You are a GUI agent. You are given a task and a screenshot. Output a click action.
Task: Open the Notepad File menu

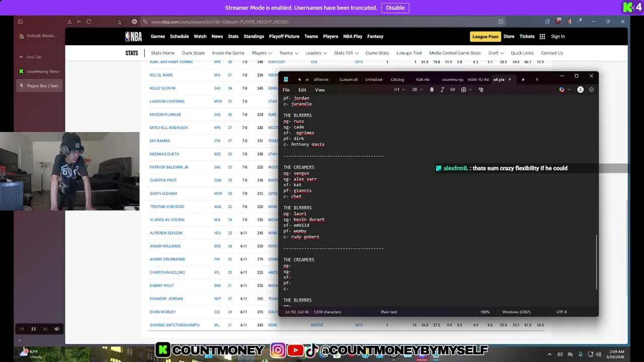pyautogui.click(x=286, y=90)
